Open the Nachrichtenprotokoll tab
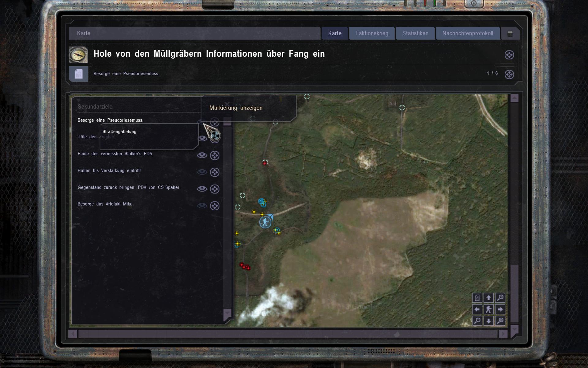This screenshot has width=588, height=368. point(467,33)
